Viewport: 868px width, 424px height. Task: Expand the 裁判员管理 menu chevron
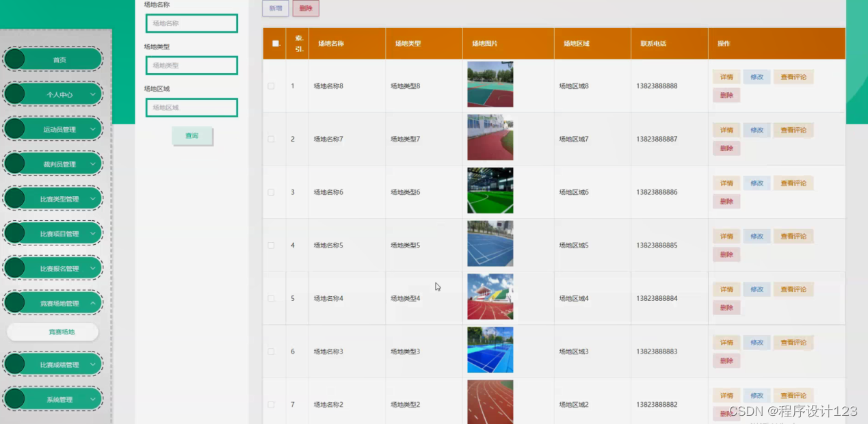click(x=92, y=164)
